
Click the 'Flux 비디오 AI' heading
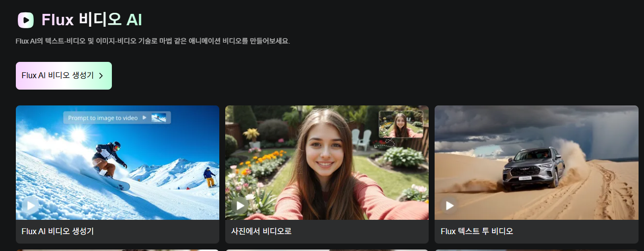pyautogui.click(x=92, y=20)
